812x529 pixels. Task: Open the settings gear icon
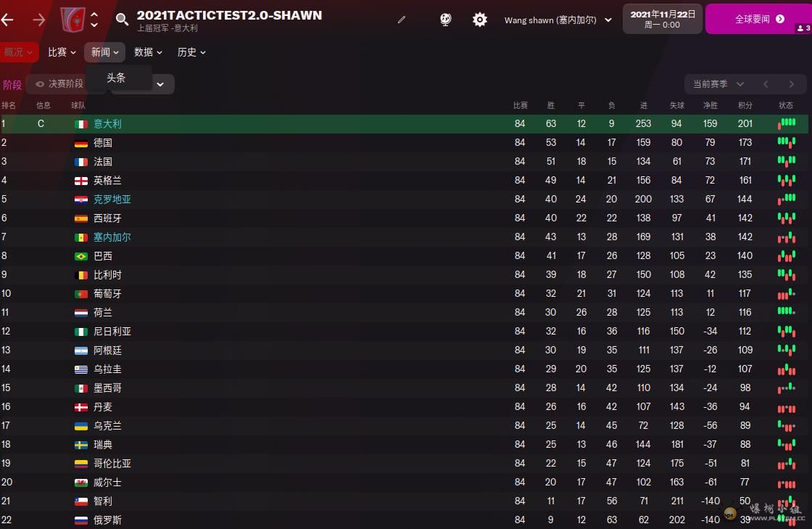(480, 20)
